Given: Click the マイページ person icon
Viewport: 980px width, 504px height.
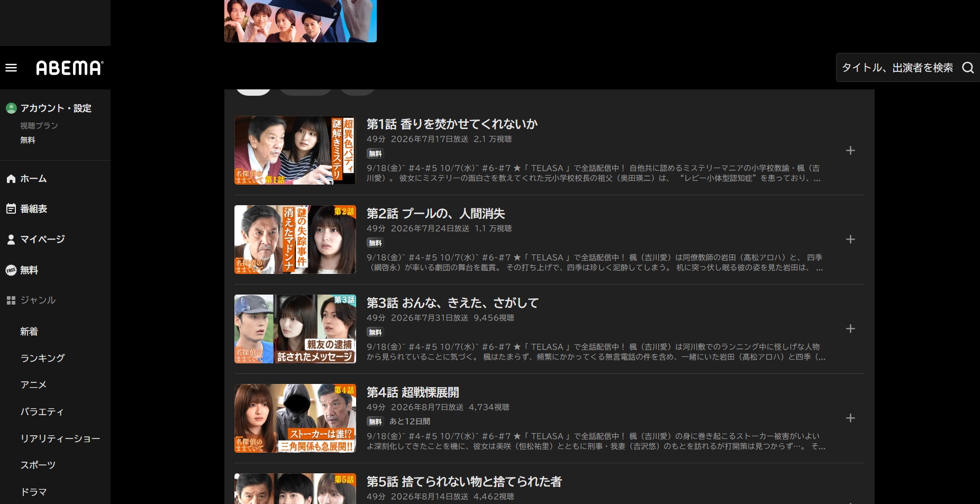Looking at the screenshot, I should click(x=11, y=240).
